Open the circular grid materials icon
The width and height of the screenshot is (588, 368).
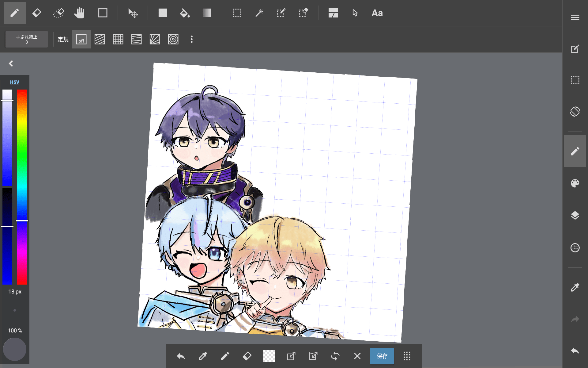click(x=575, y=247)
